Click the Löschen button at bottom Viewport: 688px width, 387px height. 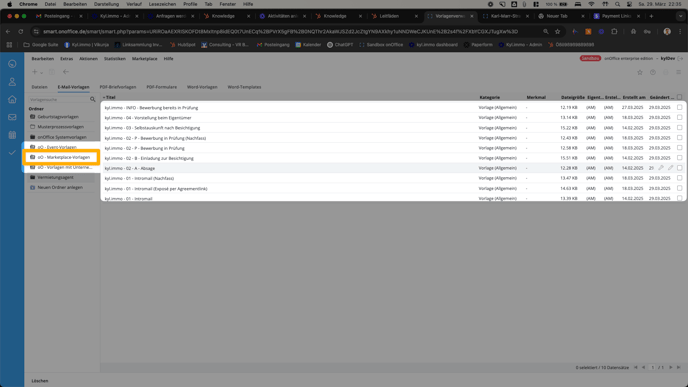[39, 381]
